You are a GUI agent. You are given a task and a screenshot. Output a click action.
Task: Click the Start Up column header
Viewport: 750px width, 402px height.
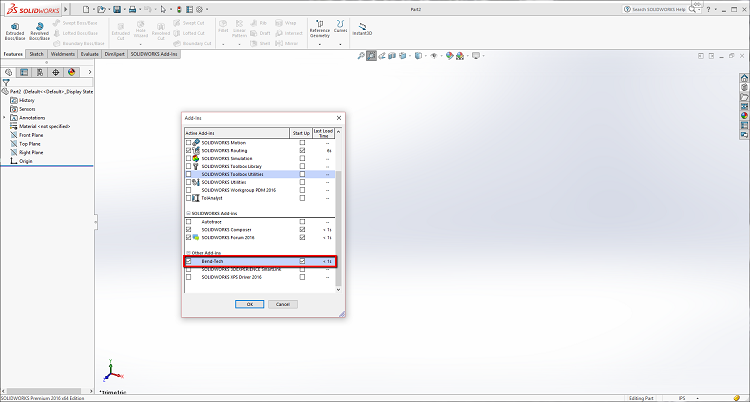(x=301, y=133)
